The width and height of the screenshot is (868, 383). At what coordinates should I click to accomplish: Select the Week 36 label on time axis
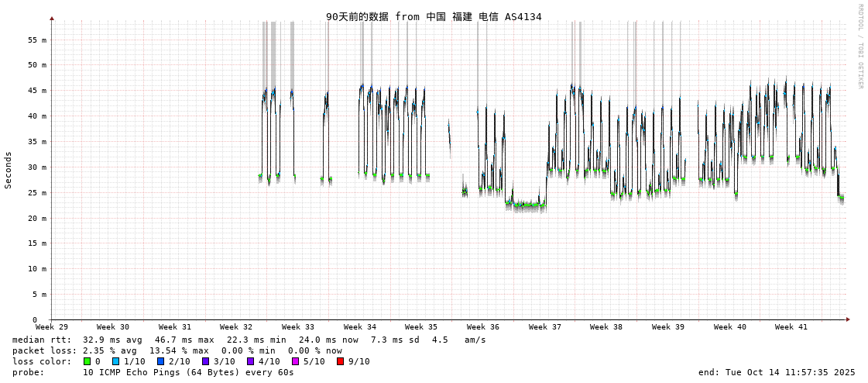click(x=483, y=327)
